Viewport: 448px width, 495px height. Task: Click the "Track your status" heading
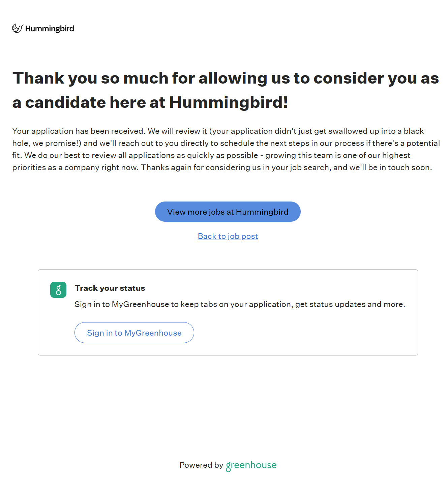coord(110,288)
